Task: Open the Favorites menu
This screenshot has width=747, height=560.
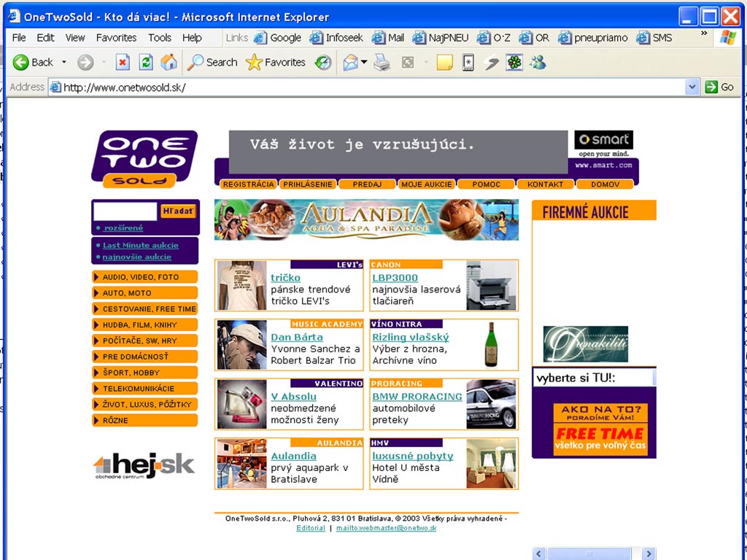Action: click(x=116, y=38)
